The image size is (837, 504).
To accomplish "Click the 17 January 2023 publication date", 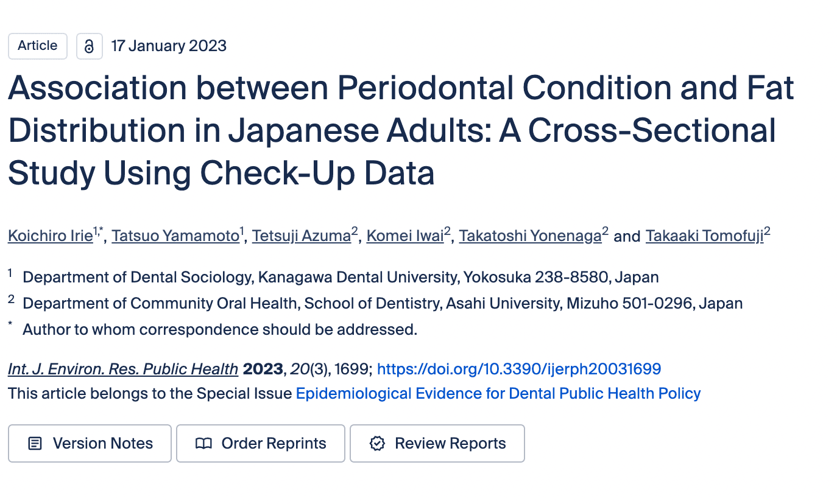I will [169, 46].
